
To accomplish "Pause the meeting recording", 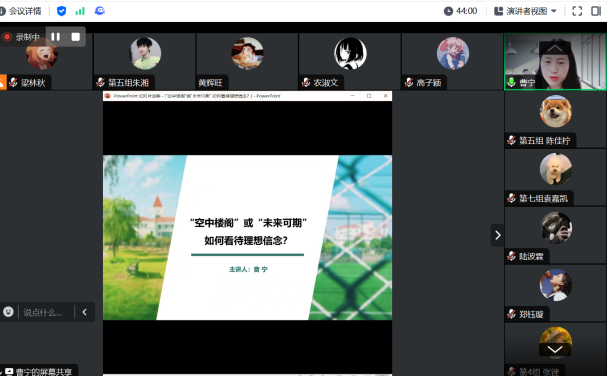I will coord(55,37).
